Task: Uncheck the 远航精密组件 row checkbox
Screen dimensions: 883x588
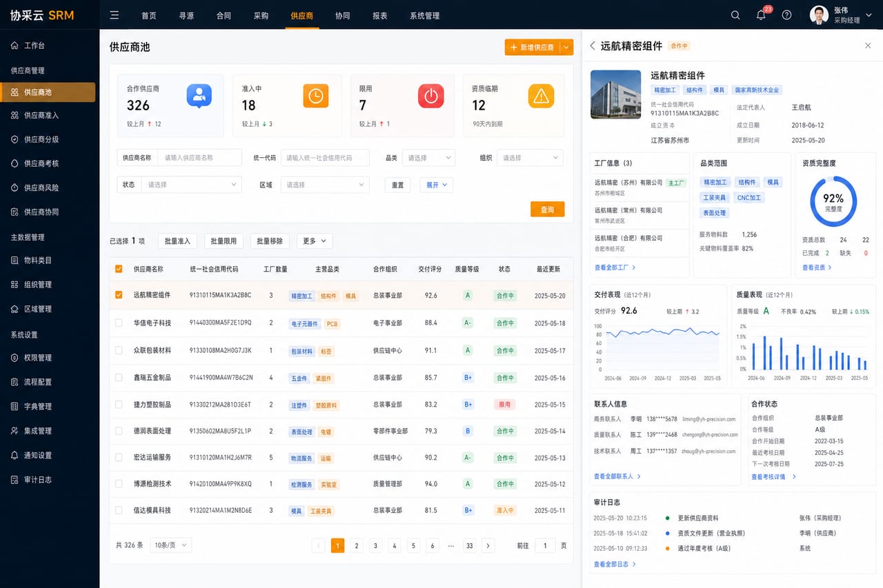Action: pyautogui.click(x=119, y=295)
